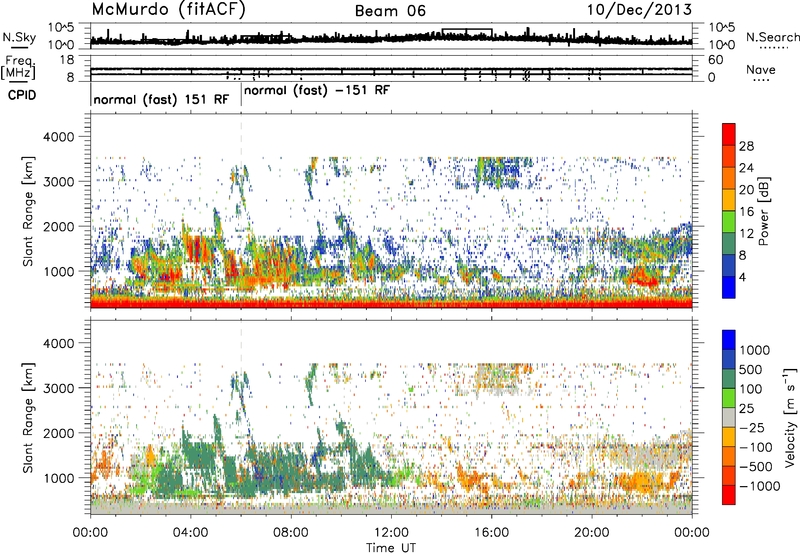Click the '12:00' time tick label
This screenshot has height=554, width=800.
[391, 533]
